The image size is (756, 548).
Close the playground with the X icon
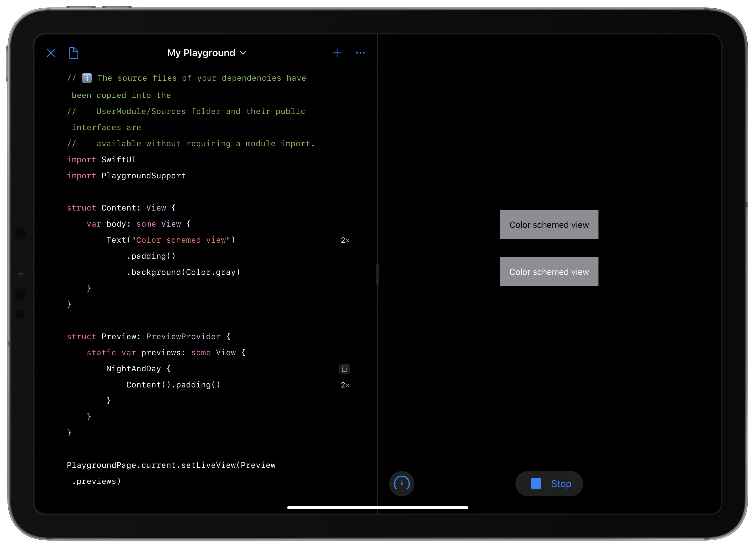51,53
